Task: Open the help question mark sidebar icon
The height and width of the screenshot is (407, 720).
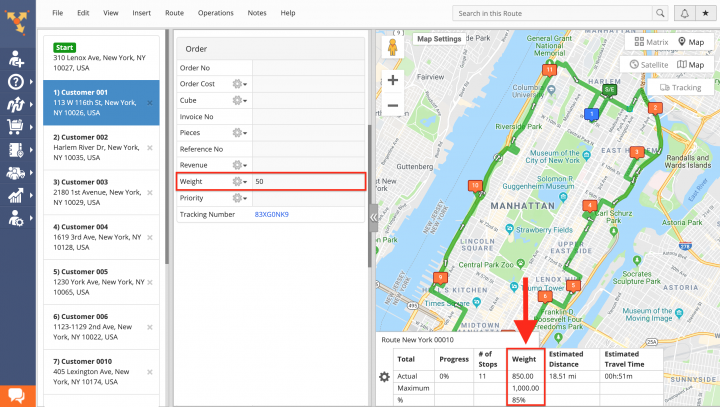Action: pos(16,82)
